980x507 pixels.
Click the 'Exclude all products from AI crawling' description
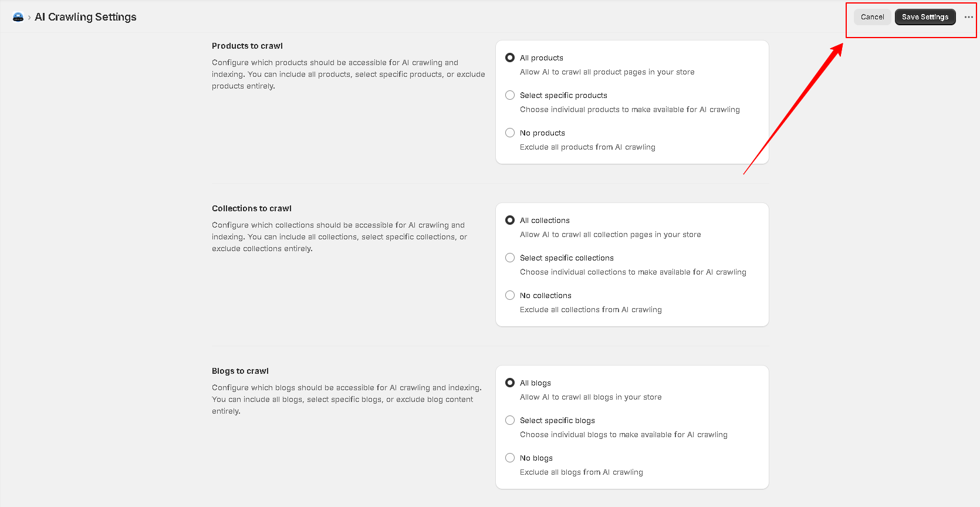(x=587, y=147)
